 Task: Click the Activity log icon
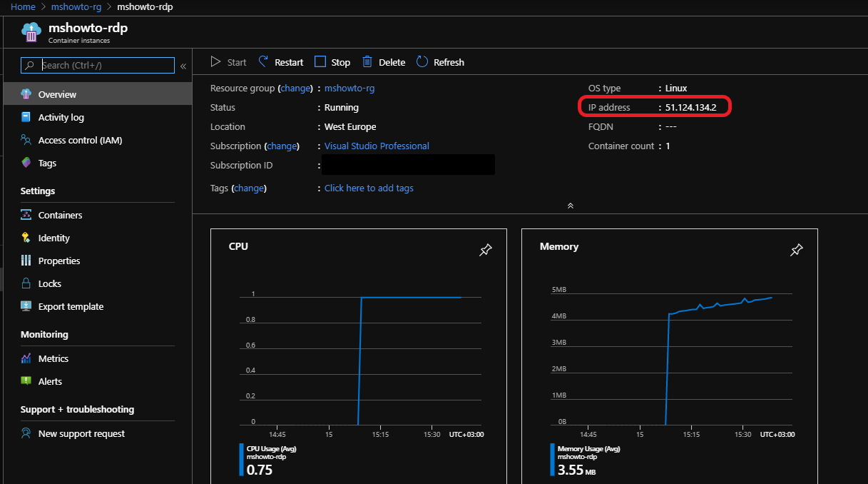tap(26, 117)
